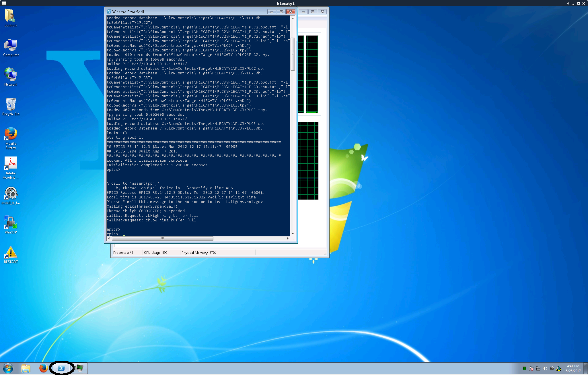The width and height of the screenshot is (588, 375).
Task: Click 'callbackRequest: cbLow ring buffer full' line
Action: tap(151, 220)
